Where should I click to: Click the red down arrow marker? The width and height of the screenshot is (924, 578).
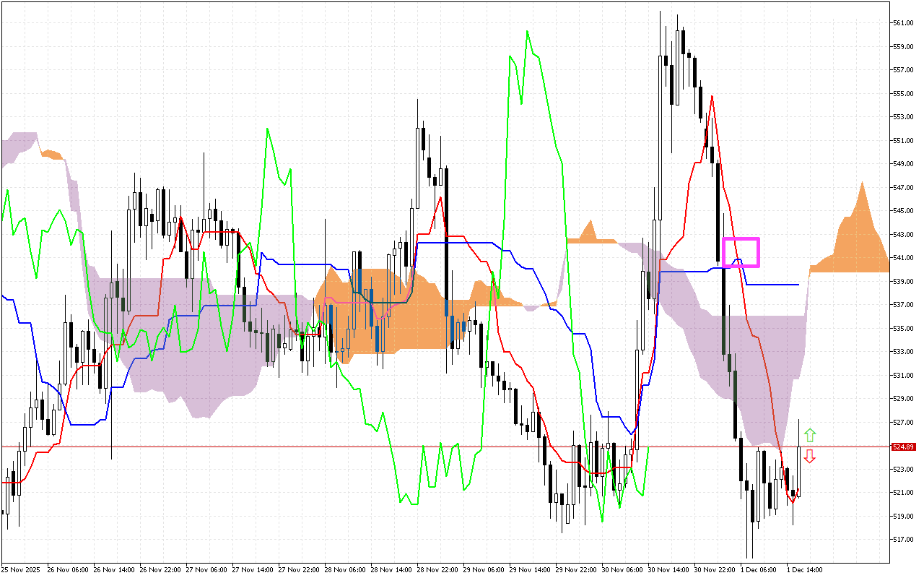coord(810,456)
